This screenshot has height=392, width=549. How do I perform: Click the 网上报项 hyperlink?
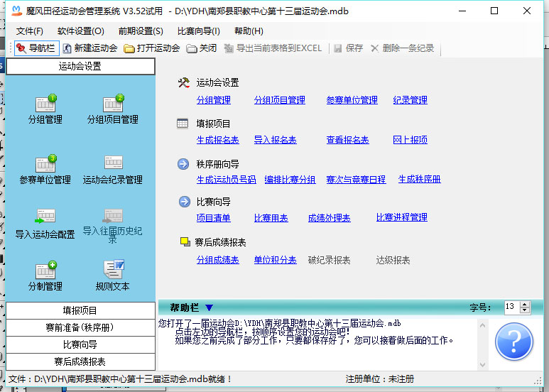(410, 140)
